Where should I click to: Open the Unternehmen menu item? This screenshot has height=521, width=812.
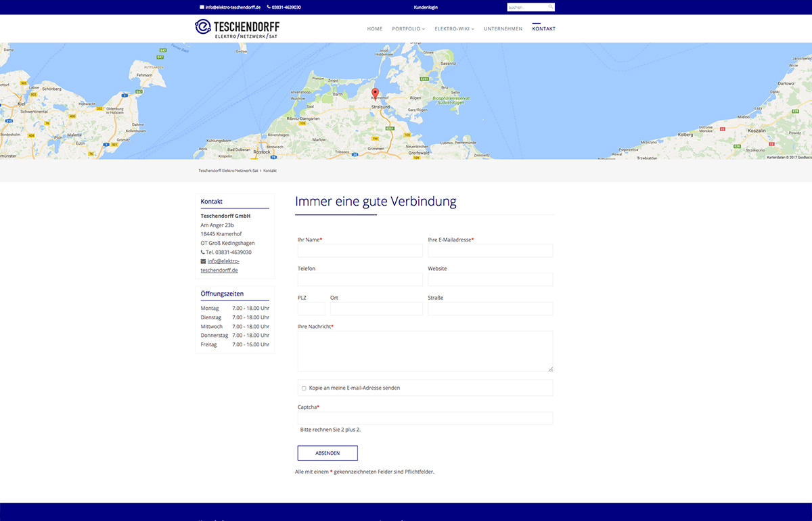pos(503,29)
